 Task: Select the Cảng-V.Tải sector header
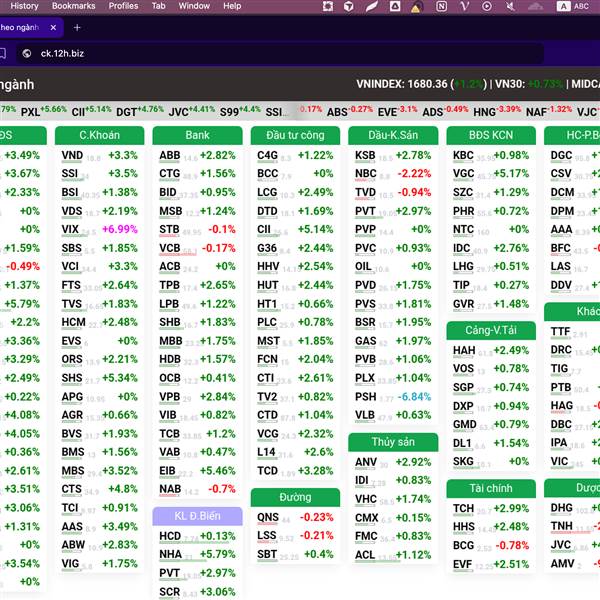(491, 330)
